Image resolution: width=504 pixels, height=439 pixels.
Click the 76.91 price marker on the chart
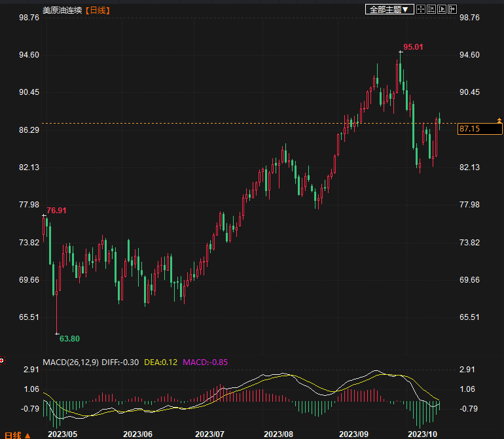pos(56,210)
